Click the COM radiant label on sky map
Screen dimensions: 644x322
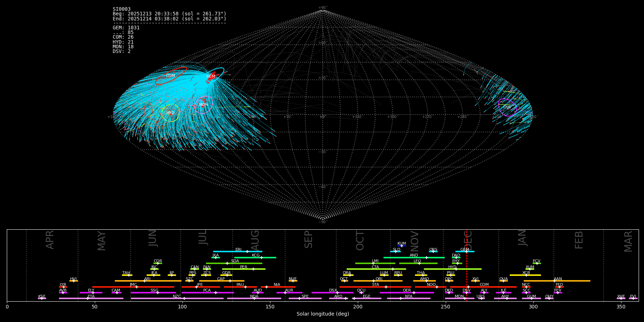coord(170,76)
